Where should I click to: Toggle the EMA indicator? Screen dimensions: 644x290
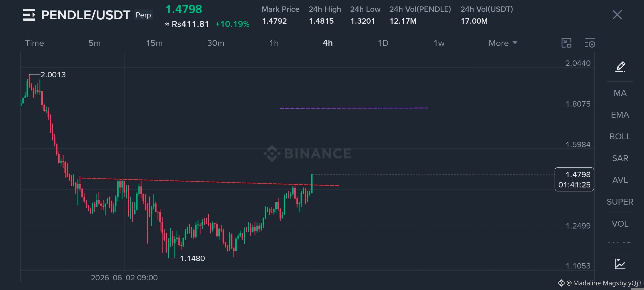pyautogui.click(x=620, y=115)
